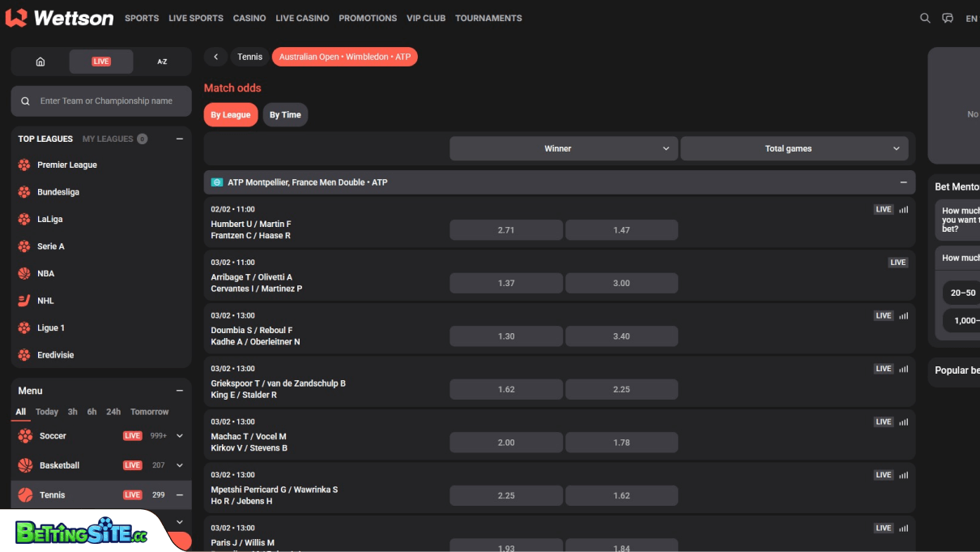Click the Wettson logo
Viewport: 980px width, 552px height.
tap(60, 17)
